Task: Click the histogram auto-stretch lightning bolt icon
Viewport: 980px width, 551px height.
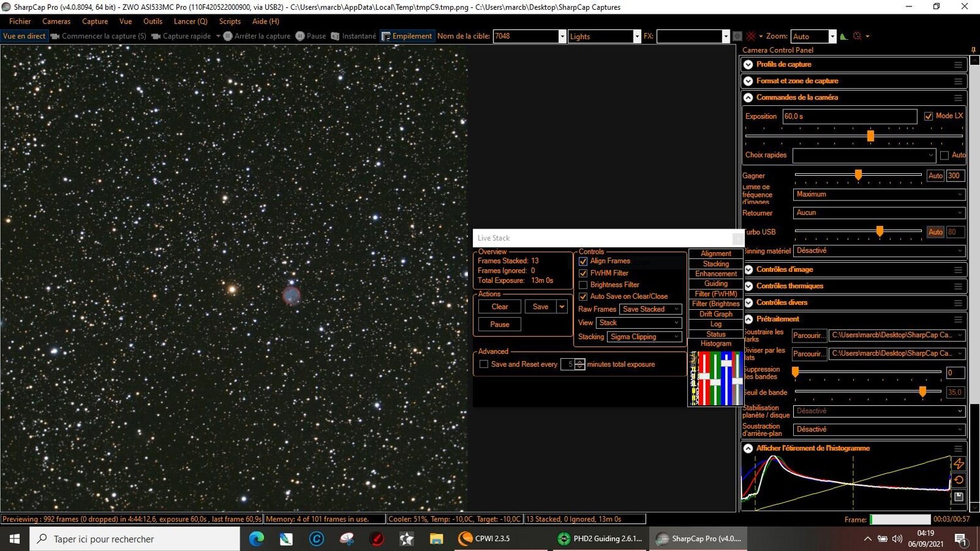Action: [x=958, y=463]
